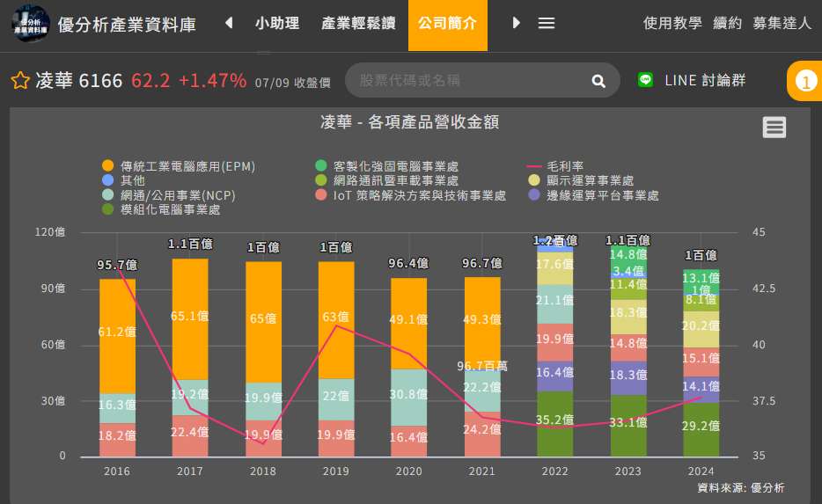Open the 續約 link

point(728,23)
